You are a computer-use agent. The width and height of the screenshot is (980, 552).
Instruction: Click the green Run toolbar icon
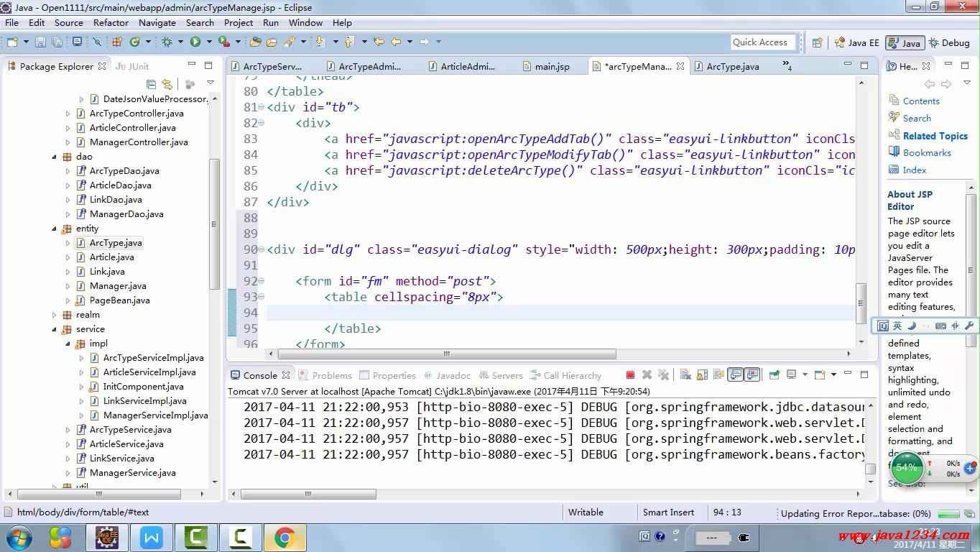point(195,42)
